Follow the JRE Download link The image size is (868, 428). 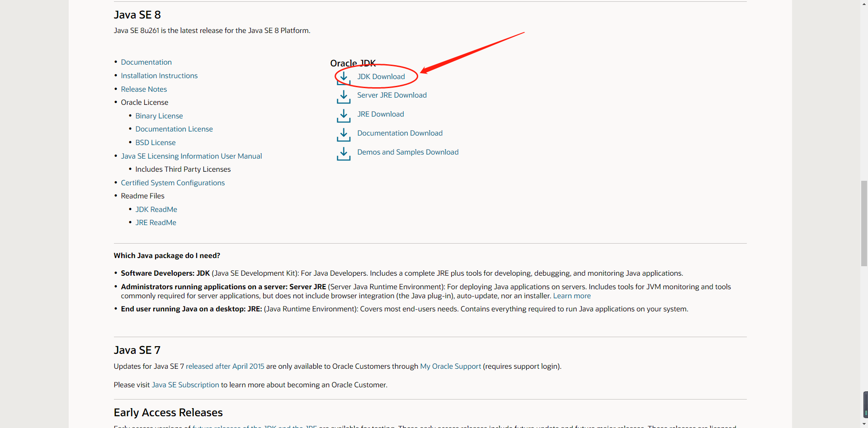coord(381,114)
